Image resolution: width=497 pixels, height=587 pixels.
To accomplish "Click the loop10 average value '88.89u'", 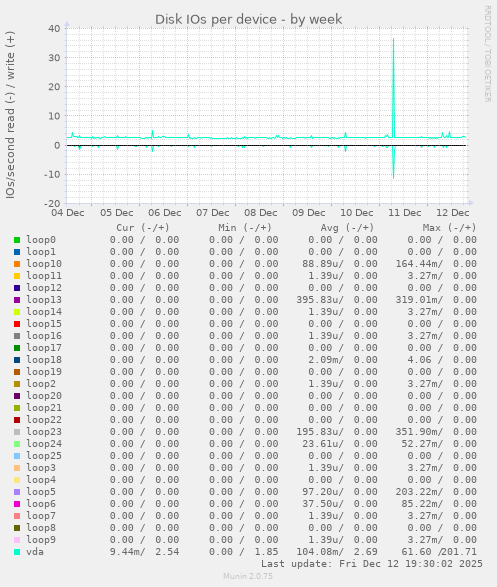I will pos(321,264).
